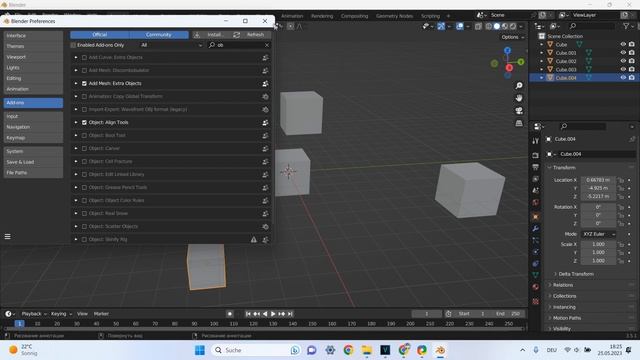Open the rotation Mode XYZ Euler dropdown
Screen dimensions: 640x360
pos(599,234)
